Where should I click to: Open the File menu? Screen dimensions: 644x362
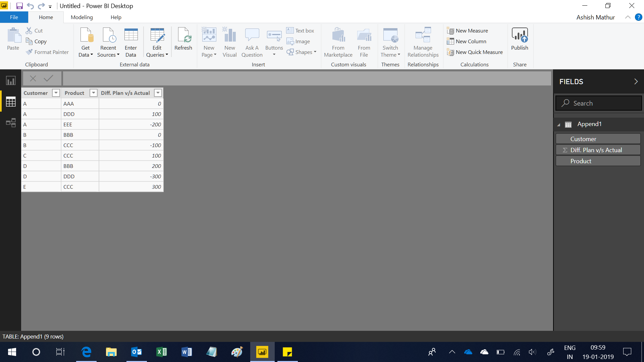pos(14,17)
